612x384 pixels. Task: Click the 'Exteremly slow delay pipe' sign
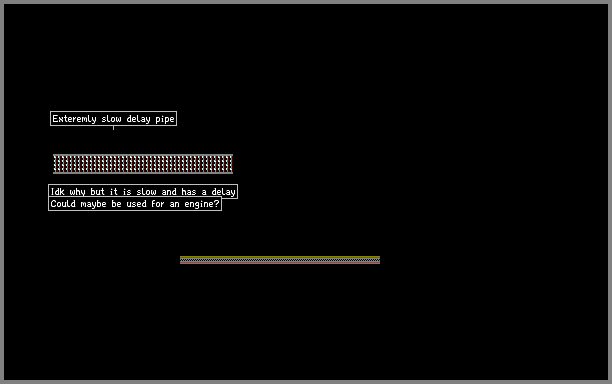pos(113,119)
